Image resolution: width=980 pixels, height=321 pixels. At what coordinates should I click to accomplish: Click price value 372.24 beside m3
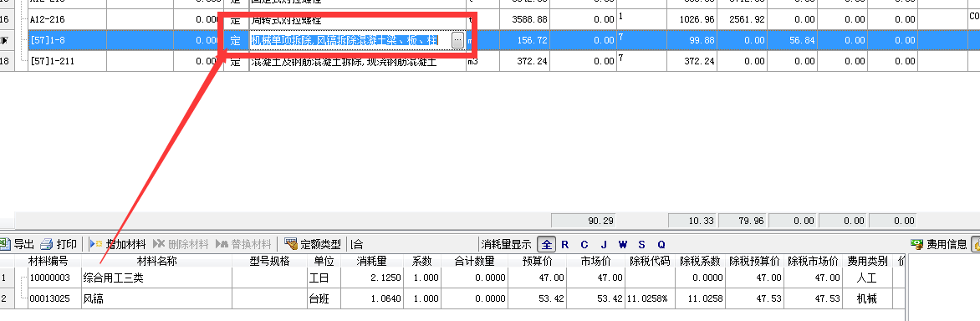point(533,62)
